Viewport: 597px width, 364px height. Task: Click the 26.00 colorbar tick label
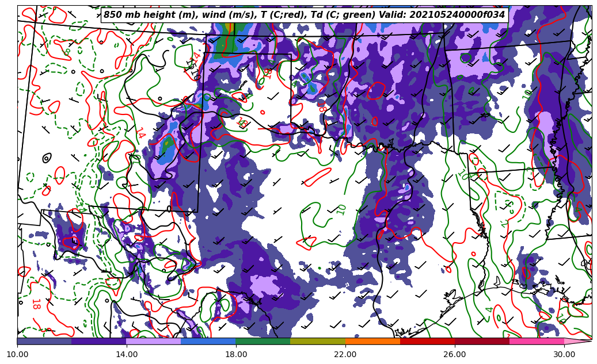pos(455,354)
